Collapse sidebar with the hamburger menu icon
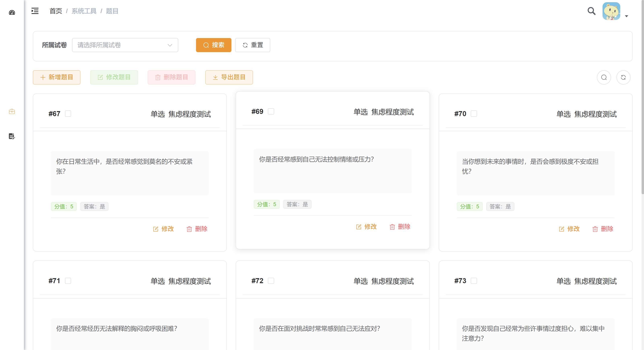This screenshot has width=644, height=350. [35, 11]
